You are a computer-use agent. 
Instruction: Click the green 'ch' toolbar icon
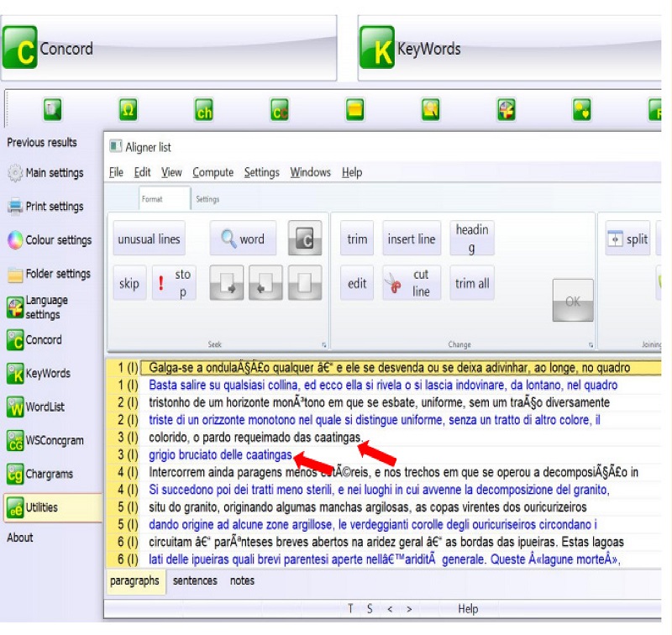click(x=203, y=109)
